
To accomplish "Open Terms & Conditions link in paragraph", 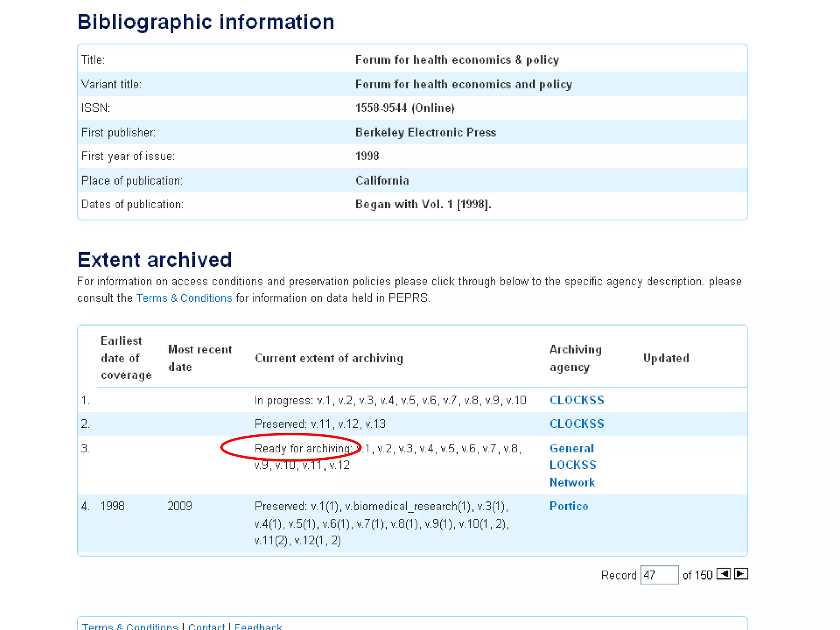I will (184, 298).
